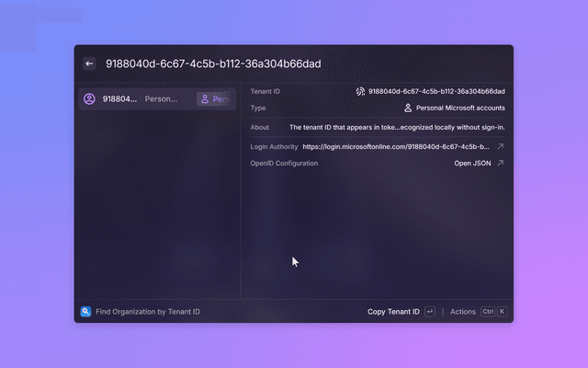Click the OpenID Configuration field label
This screenshot has width=588, height=368.
tap(284, 163)
